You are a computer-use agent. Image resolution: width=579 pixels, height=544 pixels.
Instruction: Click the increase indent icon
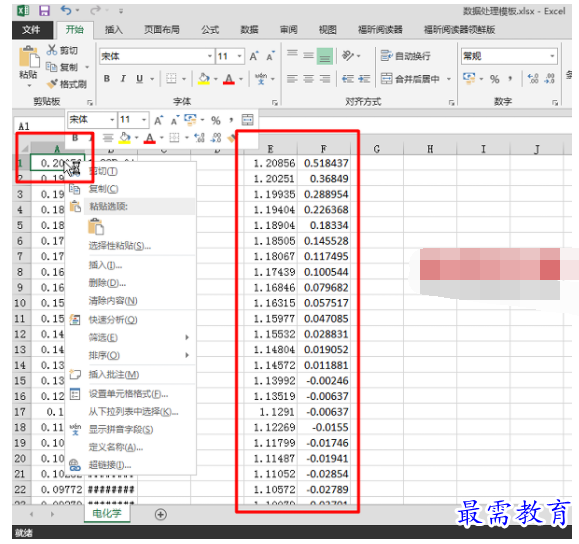(364, 79)
